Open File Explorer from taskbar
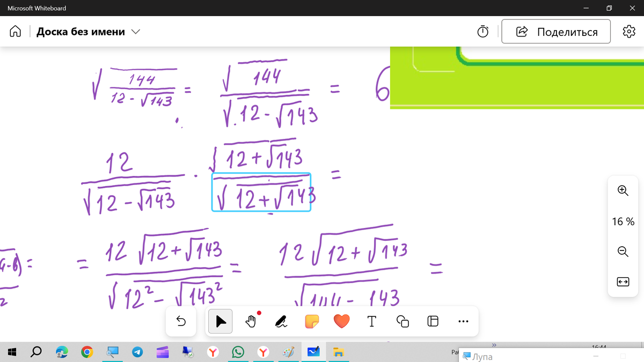 pyautogui.click(x=339, y=352)
